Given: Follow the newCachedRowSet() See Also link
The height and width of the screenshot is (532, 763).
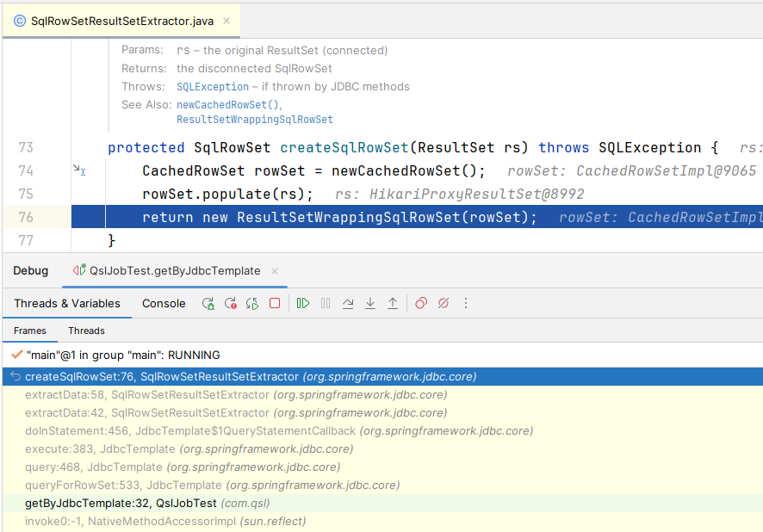Looking at the screenshot, I should (227, 104).
